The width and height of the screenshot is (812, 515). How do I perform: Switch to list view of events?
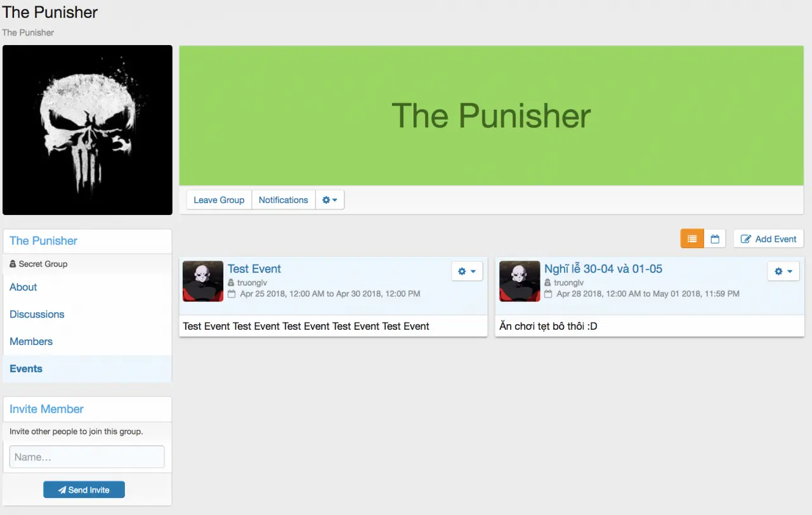coord(692,239)
